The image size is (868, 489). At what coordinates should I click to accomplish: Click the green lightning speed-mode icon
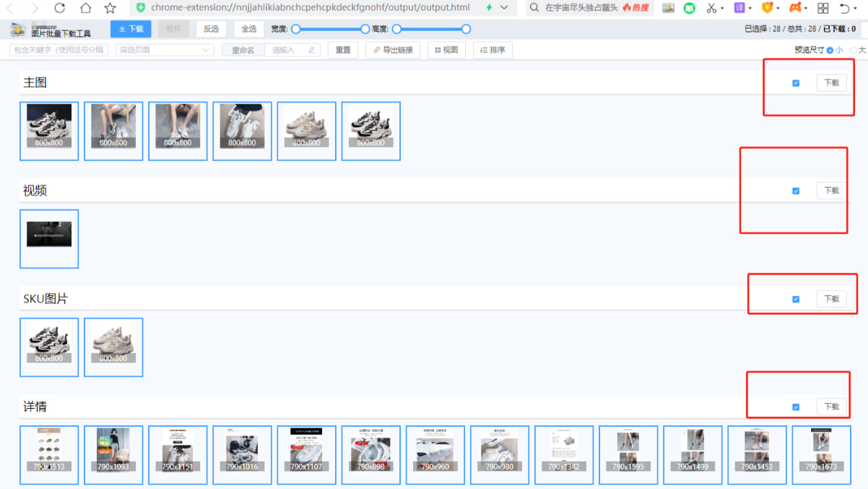pos(490,8)
